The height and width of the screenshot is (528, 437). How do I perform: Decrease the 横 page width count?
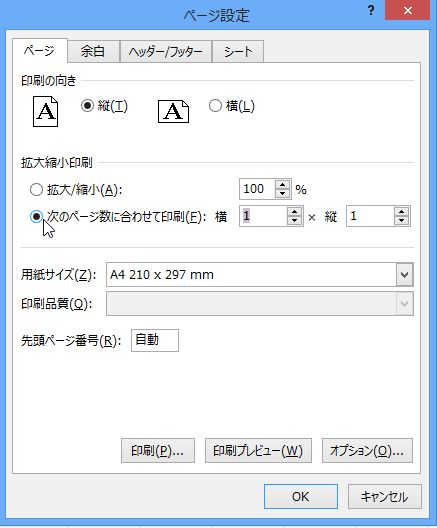295,221
